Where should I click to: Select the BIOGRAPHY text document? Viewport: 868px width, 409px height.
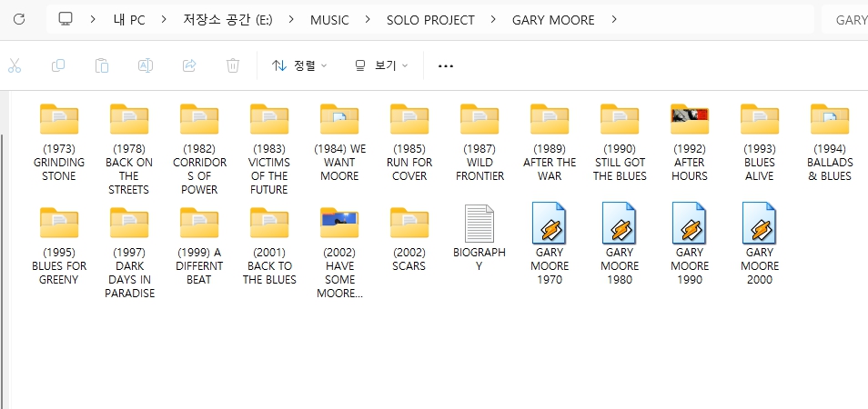479,238
